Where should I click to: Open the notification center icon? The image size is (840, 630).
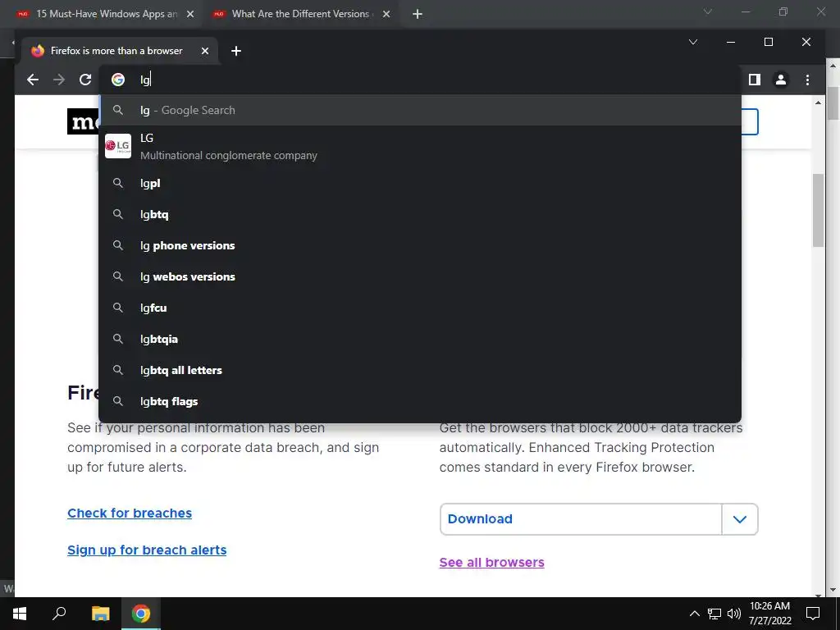[x=813, y=614]
